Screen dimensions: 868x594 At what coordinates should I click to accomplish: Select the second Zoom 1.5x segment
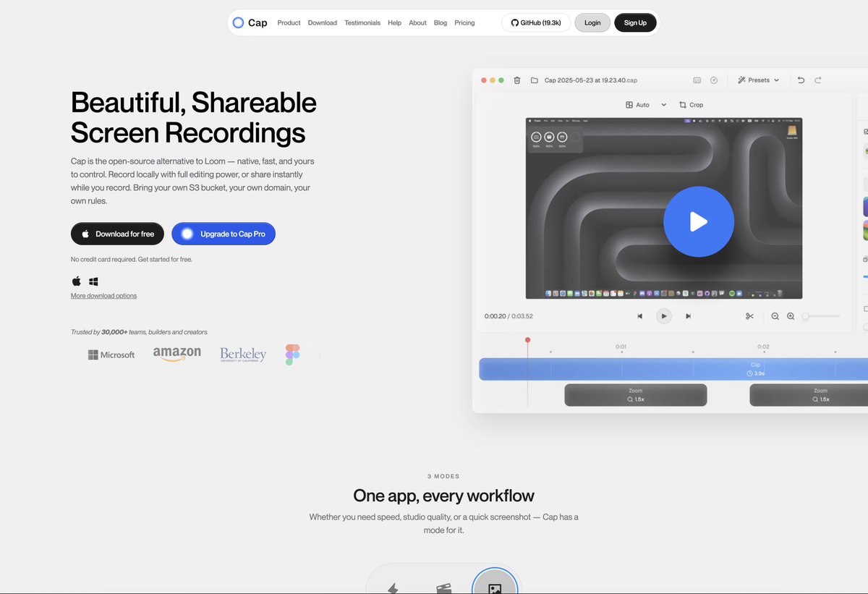(x=809, y=395)
